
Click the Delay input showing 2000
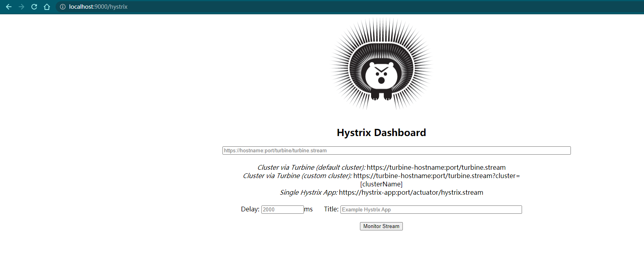click(282, 209)
